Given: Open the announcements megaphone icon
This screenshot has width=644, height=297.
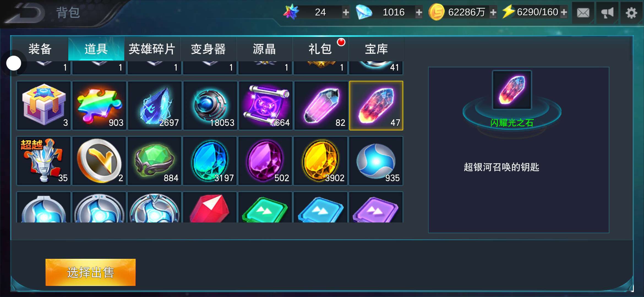Looking at the screenshot, I should pyautogui.click(x=607, y=13).
